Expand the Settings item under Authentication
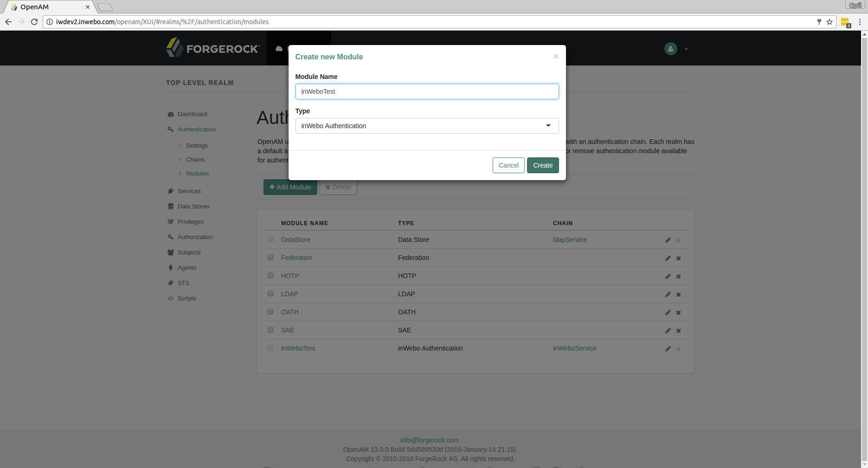 pos(197,145)
